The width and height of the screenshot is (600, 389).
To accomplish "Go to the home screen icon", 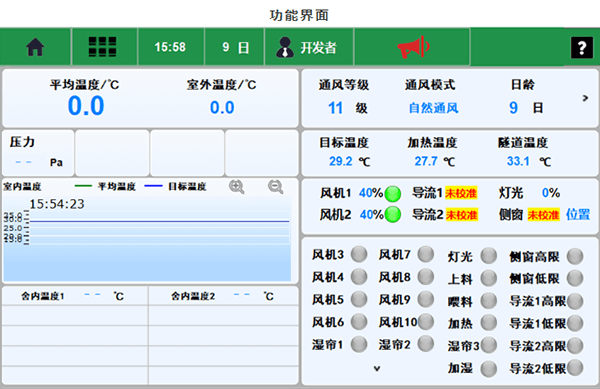I will coord(35,47).
